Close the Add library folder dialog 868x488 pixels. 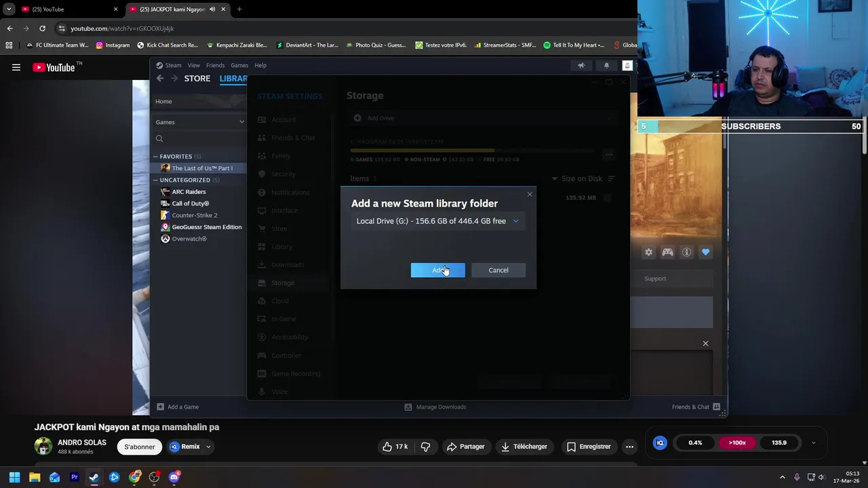click(530, 195)
